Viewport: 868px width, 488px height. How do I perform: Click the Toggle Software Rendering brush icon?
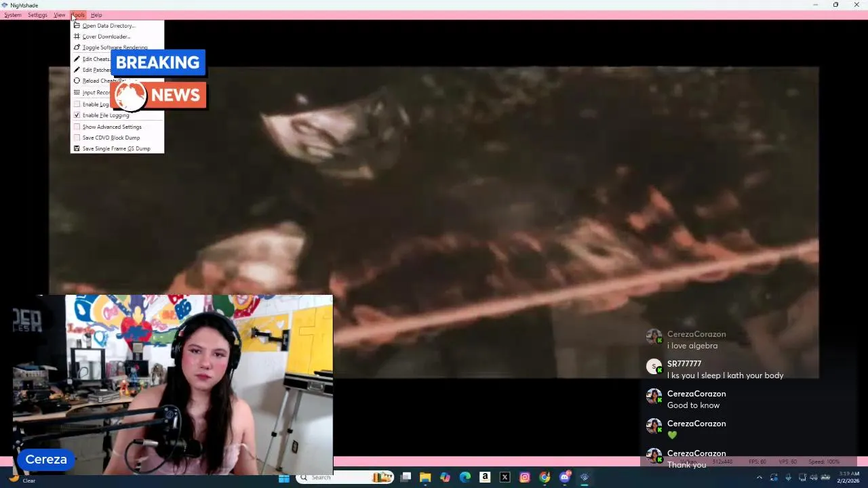(77, 47)
